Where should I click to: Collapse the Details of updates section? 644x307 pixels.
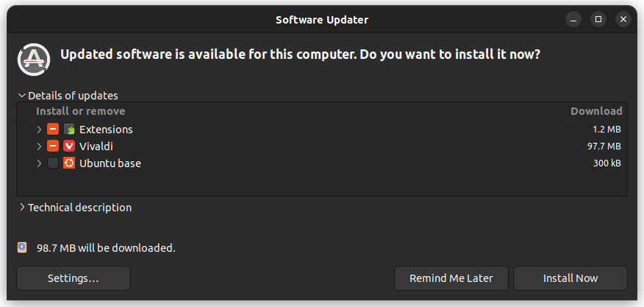coord(68,96)
